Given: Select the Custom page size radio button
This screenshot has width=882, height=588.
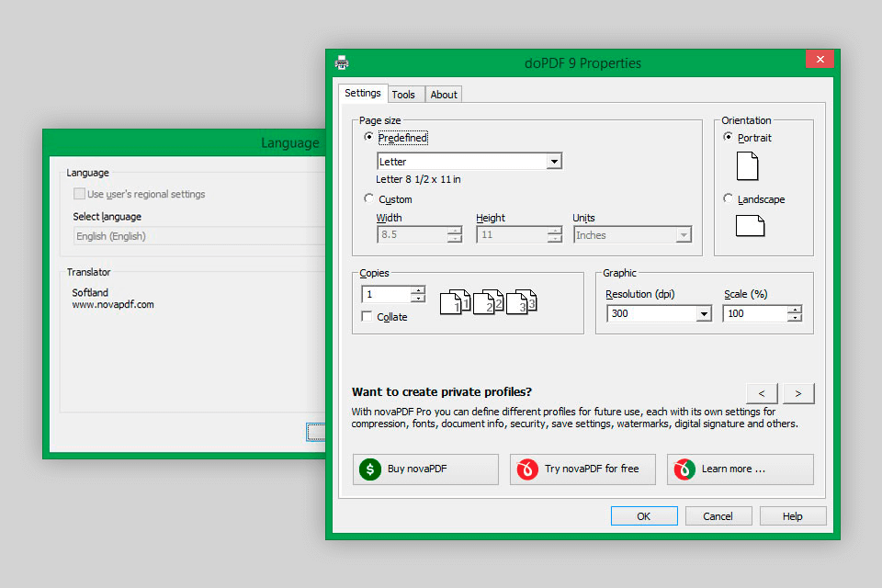Looking at the screenshot, I should point(369,199).
